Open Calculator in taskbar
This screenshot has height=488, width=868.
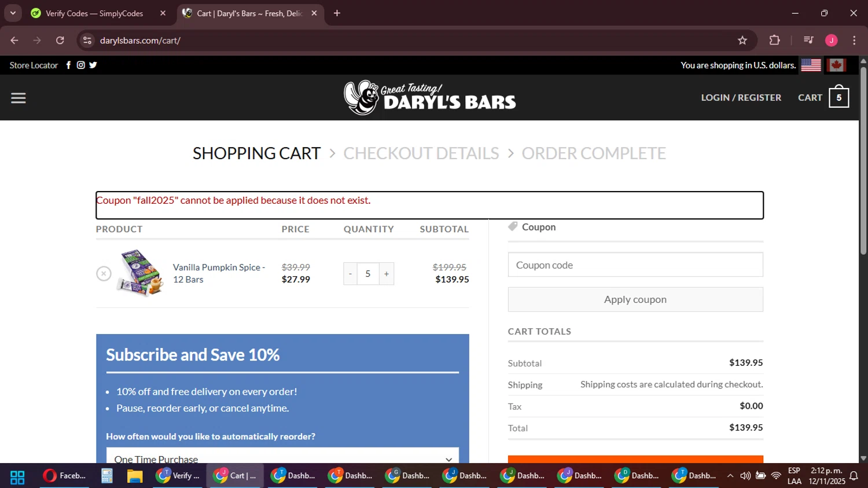(107, 476)
